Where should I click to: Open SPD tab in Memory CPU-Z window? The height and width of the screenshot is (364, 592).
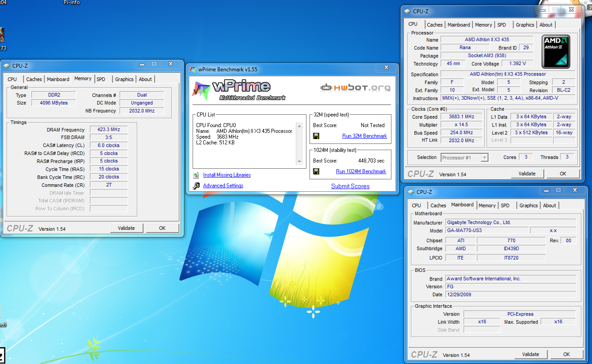(x=101, y=79)
